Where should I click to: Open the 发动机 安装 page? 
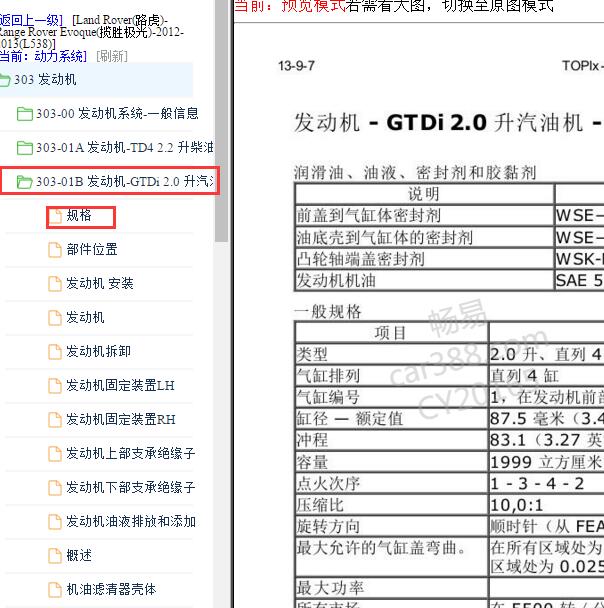[x=100, y=283]
